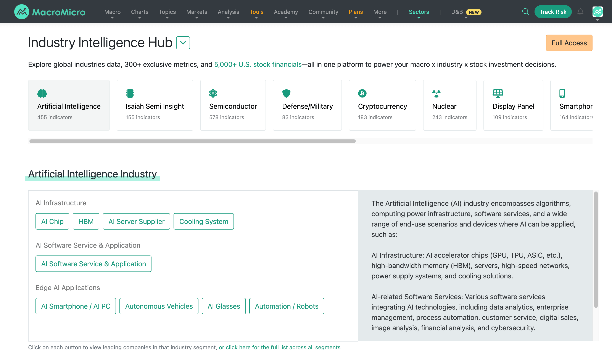This screenshot has width=612, height=364.
Task: Open the Plans menu
Action: click(x=356, y=12)
